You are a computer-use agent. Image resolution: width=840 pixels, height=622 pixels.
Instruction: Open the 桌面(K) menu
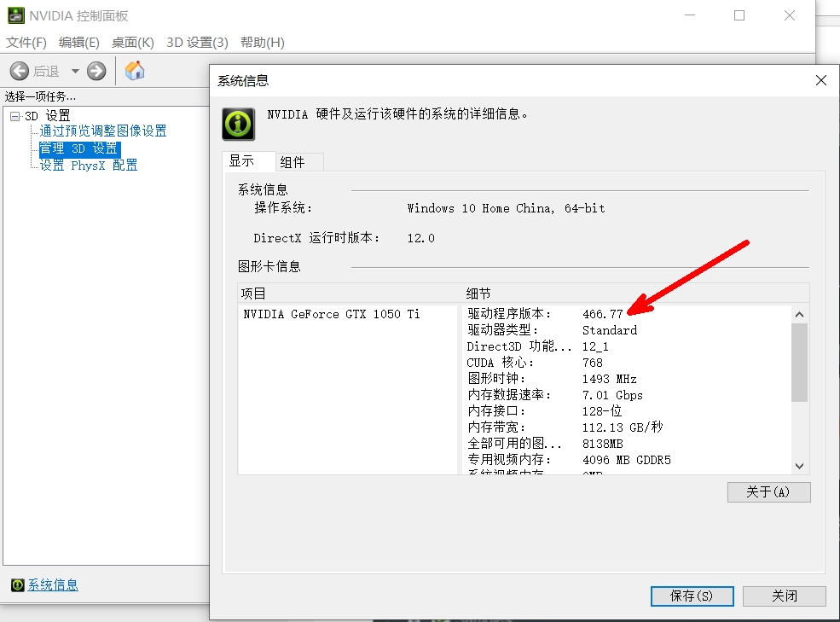point(133,43)
